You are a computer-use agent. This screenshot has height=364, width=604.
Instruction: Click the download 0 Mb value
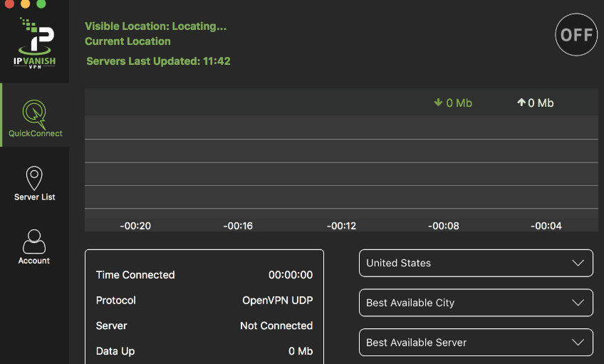point(459,103)
